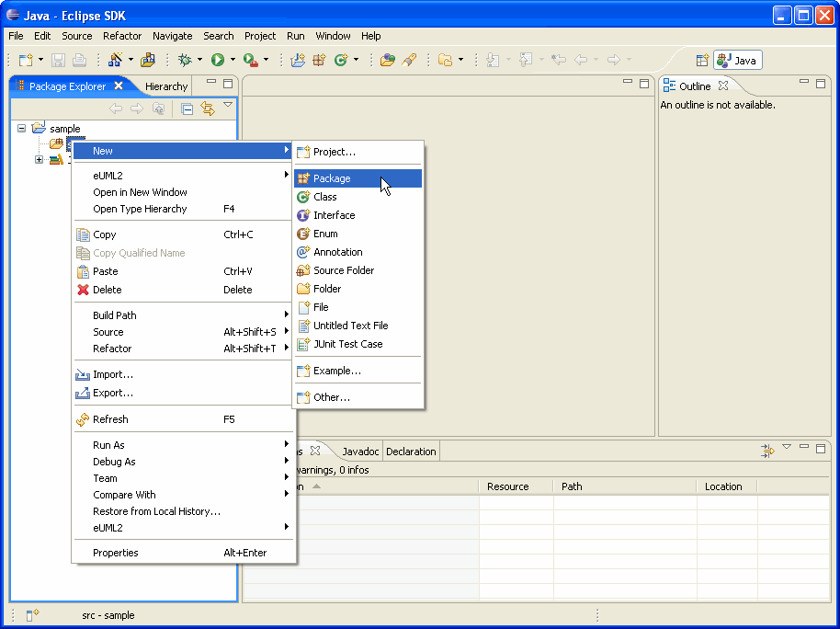Click the Open Perspective icon
This screenshot has width=840, height=629.
point(702,61)
